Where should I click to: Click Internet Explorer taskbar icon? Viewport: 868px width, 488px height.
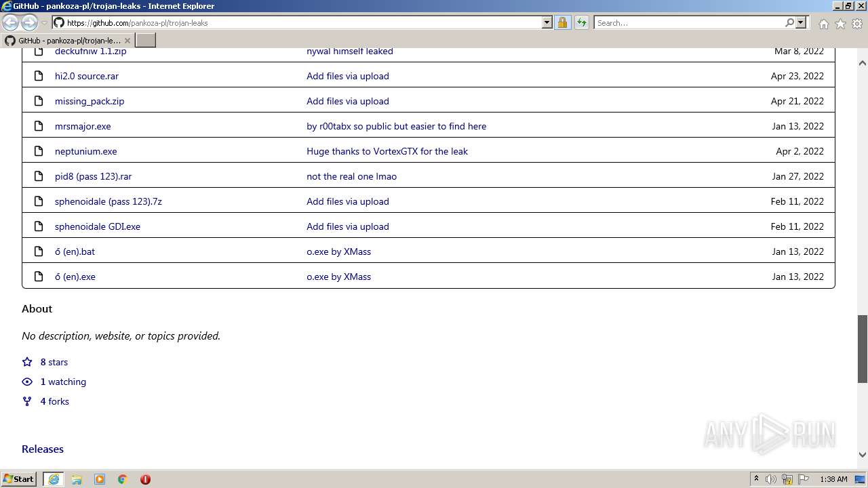coord(54,479)
